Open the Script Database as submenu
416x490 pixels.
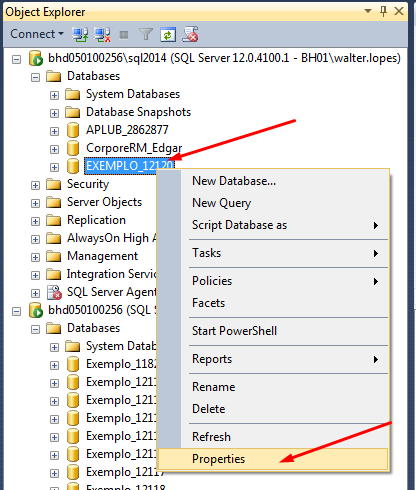point(273,225)
